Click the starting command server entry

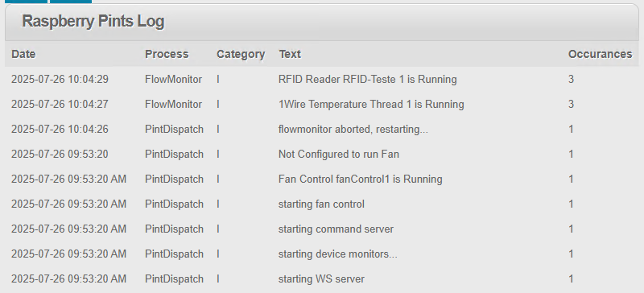(336, 229)
